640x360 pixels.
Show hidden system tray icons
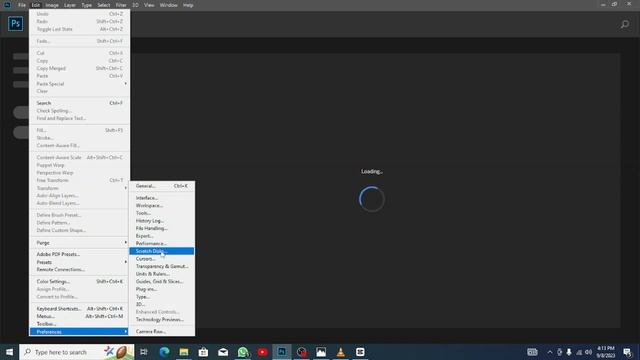[x=550, y=352]
